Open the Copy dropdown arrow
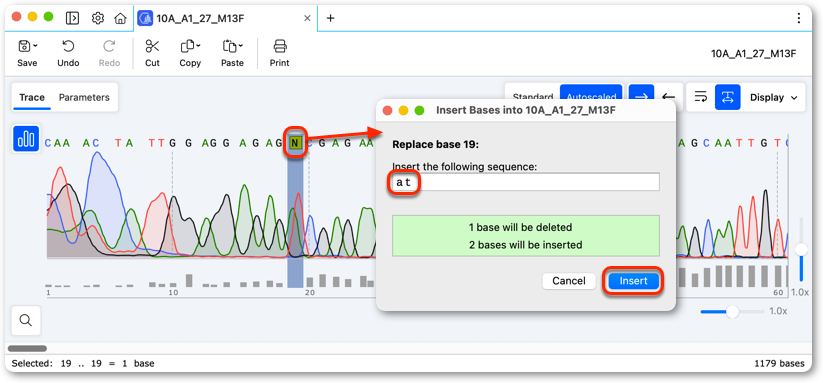Screen dimensions: 823x383 tap(199, 46)
